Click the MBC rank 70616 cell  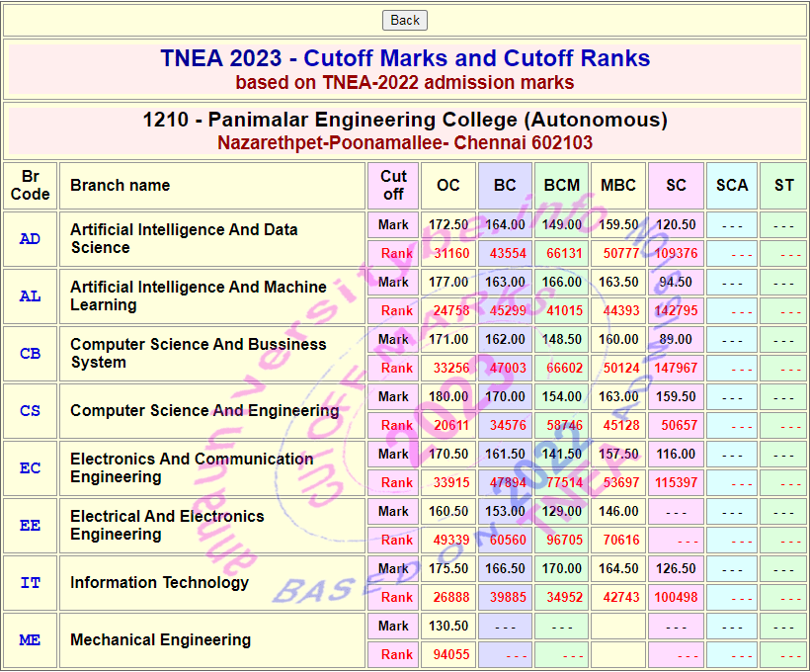click(x=618, y=541)
